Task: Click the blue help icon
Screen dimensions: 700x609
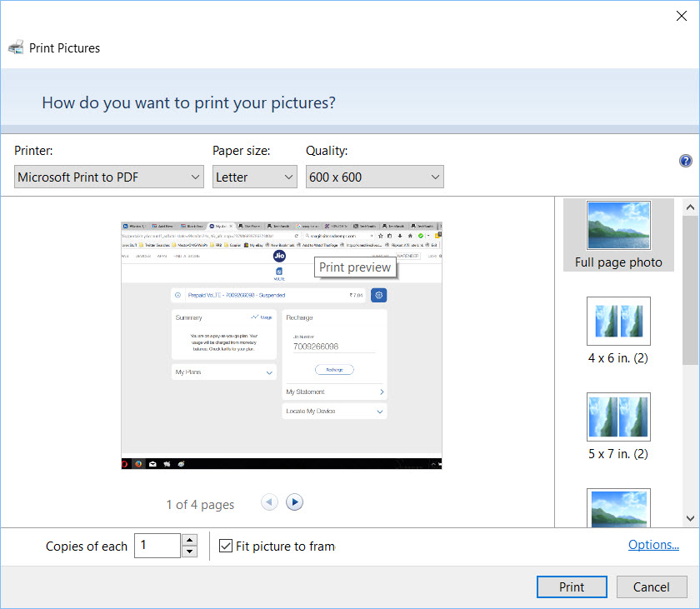Action: (x=685, y=161)
